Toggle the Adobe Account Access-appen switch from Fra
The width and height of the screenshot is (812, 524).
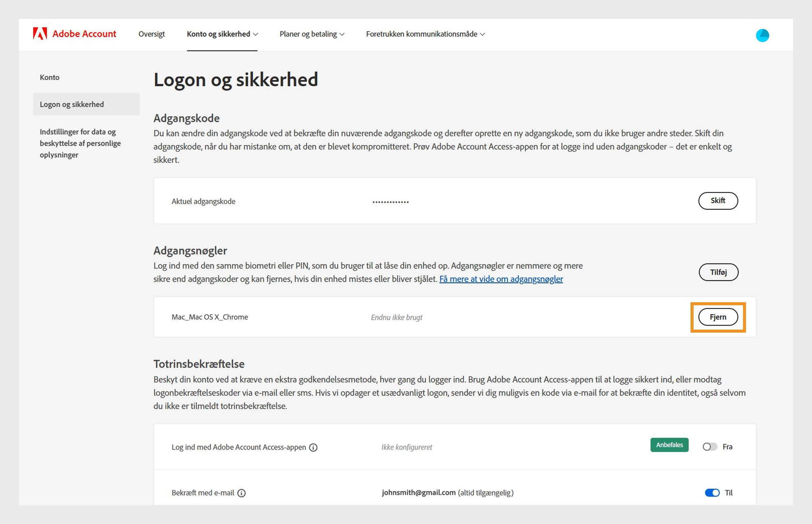[710, 447]
